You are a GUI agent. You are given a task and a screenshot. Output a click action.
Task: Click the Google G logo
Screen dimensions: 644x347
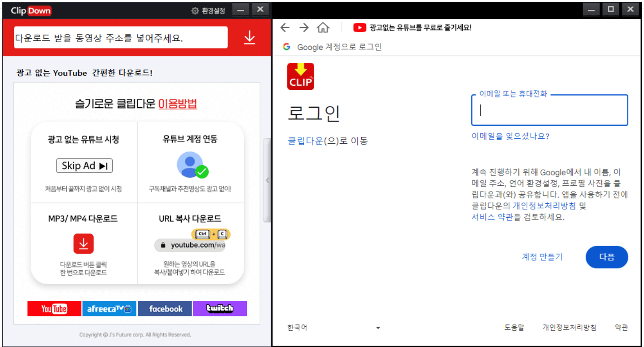tap(287, 47)
